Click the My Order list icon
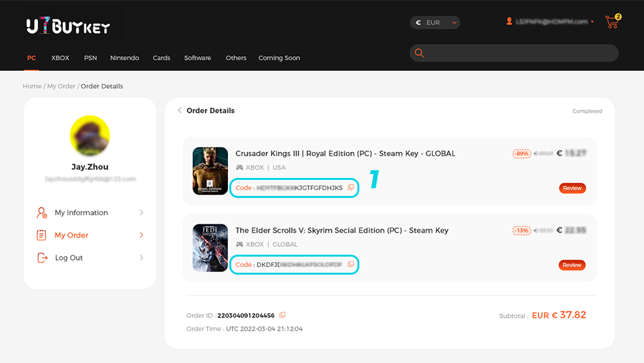This screenshot has width=644, height=363. (x=41, y=235)
